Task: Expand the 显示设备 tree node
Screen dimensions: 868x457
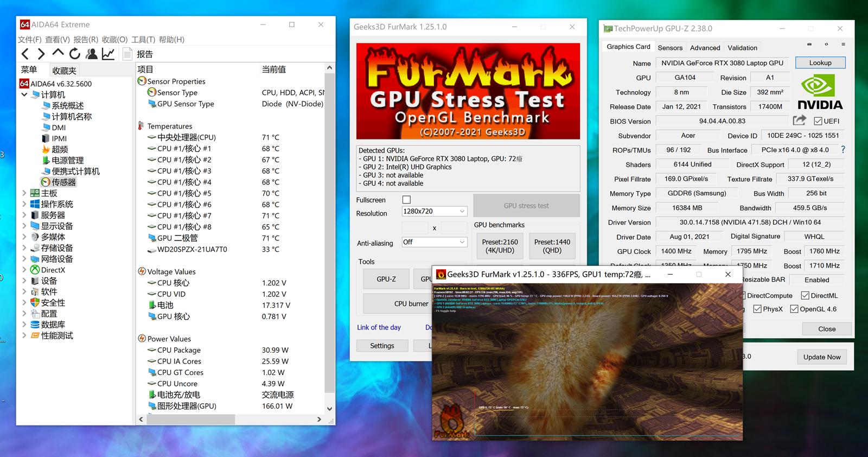Action: pyautogui.click(x=24, y=226)
